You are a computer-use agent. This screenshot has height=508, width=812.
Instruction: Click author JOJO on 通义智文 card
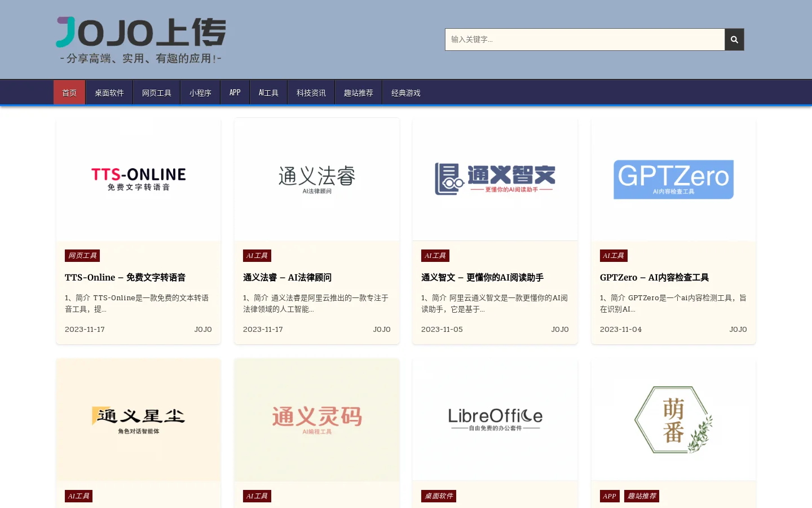(560, 330)
